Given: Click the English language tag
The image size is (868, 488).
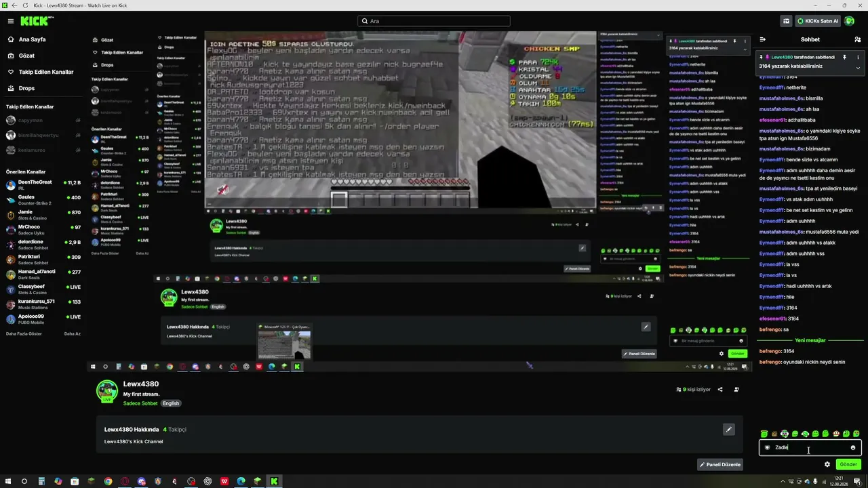Looking at the screenshot, I should tap(171, 403).
